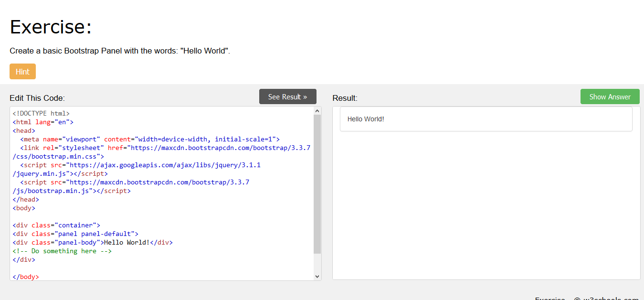The image size is (644, 300).
Task: Click the "Exercise:" heading
Action: tap(51, 27)
